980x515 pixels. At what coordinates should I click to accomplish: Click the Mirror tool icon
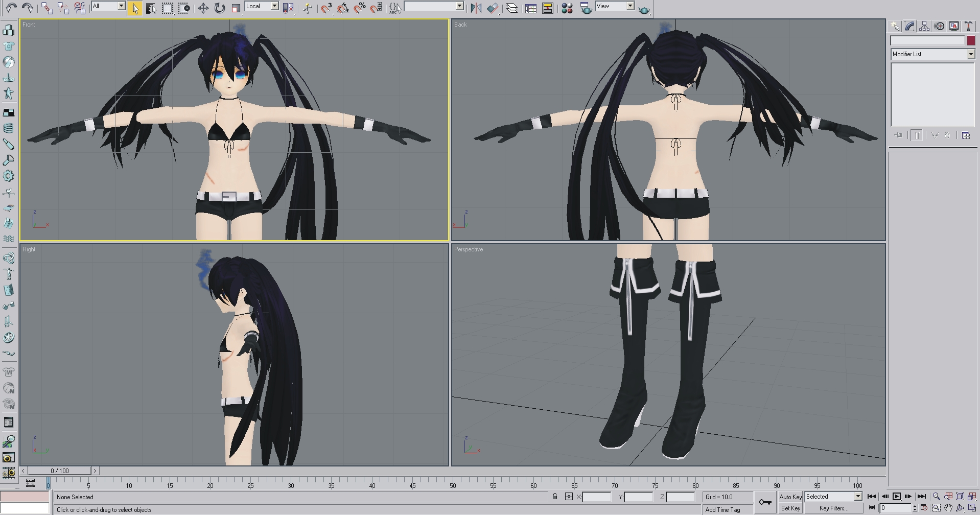(x=476, y=8)
